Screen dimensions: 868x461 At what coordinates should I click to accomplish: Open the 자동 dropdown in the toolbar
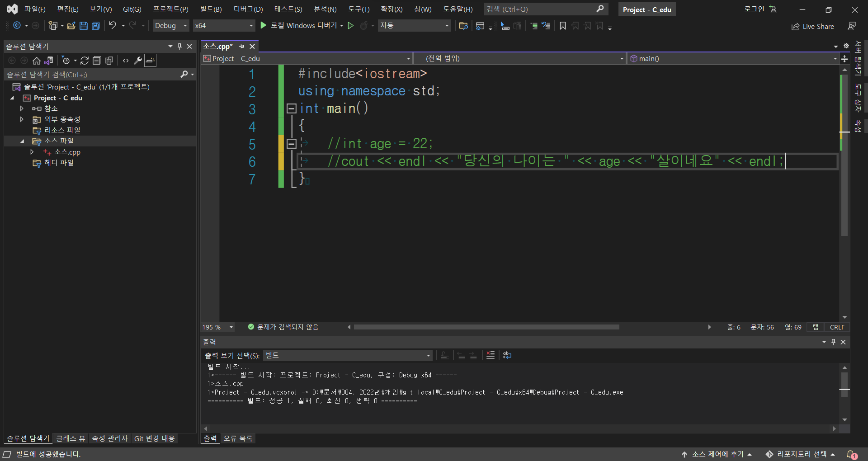[415, 26]
